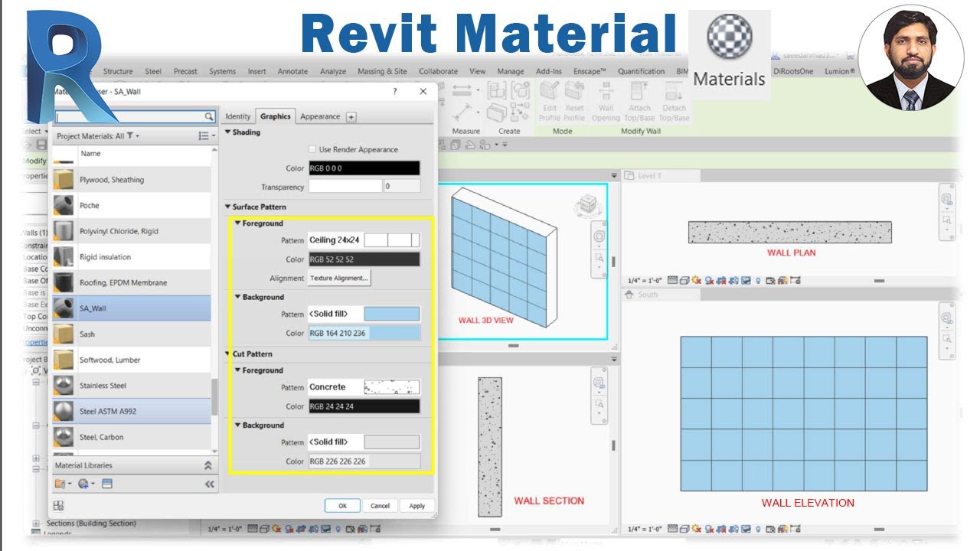Image resolution: width=980 pixels, height=551 pixels.
Task: Select the Plywood, Sheathing material thumbnail
Action: click(x=64, y=180)
